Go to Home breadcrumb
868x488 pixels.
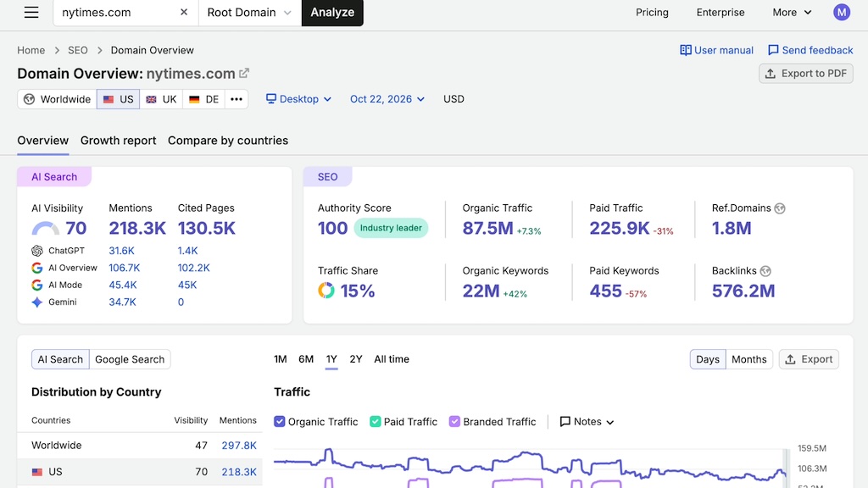(x=31, y=50)
